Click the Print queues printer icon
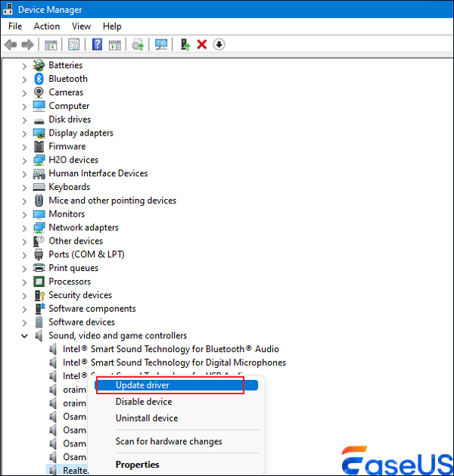Screen dimensions: 454x476 39,268
